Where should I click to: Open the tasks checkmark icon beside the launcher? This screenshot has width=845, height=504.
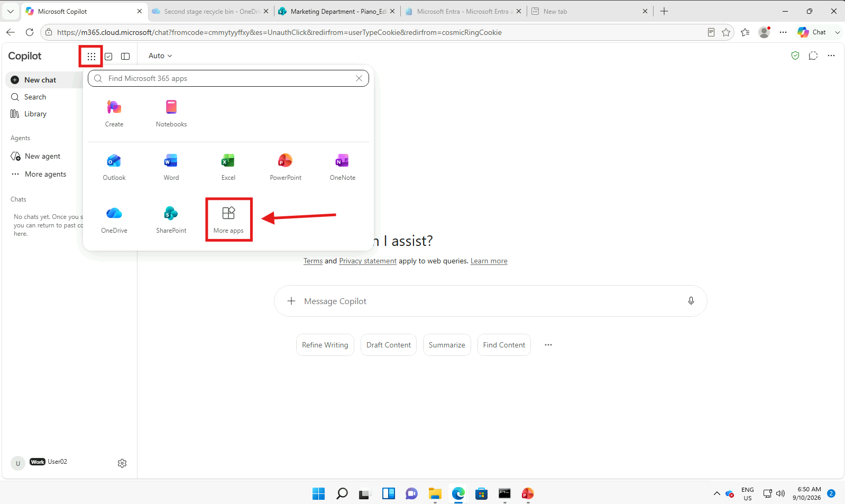click(108, 57)
